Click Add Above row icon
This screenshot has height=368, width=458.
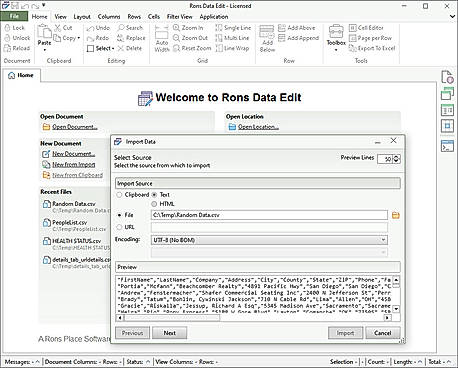pos(282,28)
